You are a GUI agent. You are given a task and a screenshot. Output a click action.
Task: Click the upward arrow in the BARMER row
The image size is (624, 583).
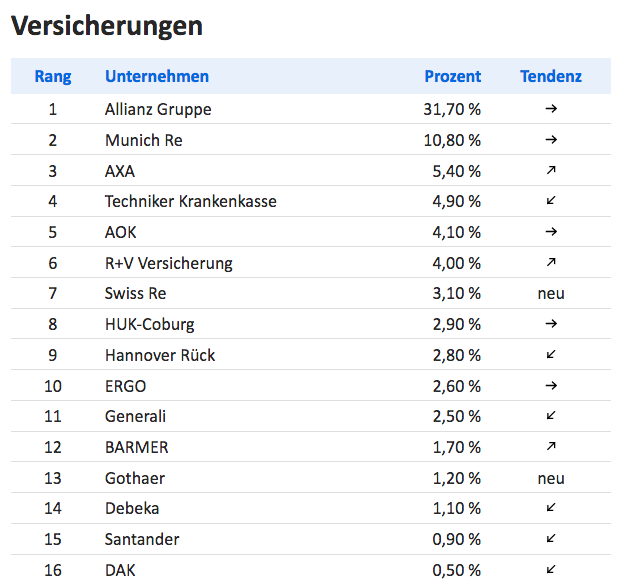point(551,447)
